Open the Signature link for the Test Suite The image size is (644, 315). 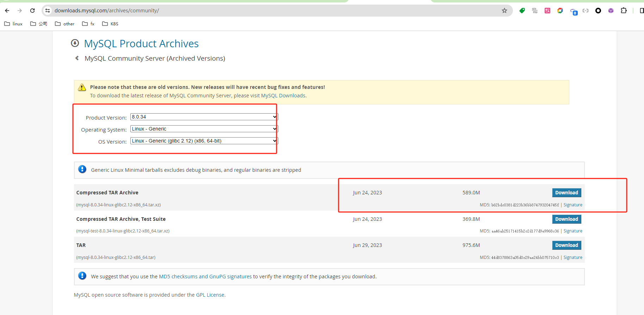pyautogui.click(x=572, y=231)
